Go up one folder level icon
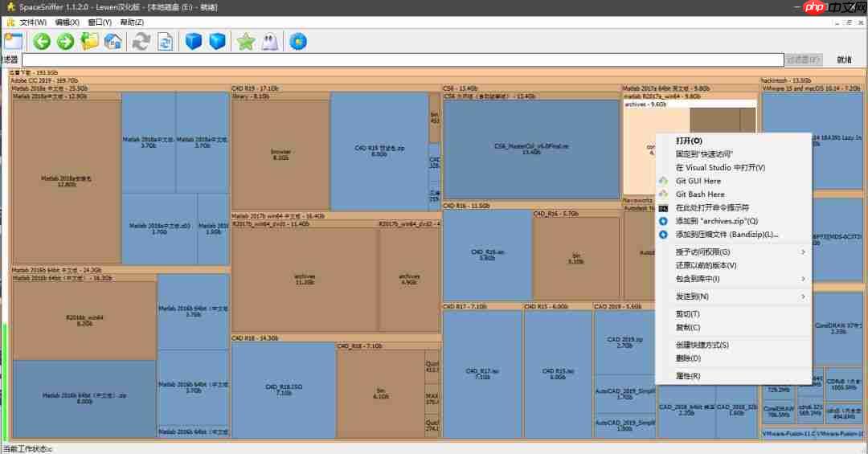This screenshot has height=454, width=868. point(89,42)
